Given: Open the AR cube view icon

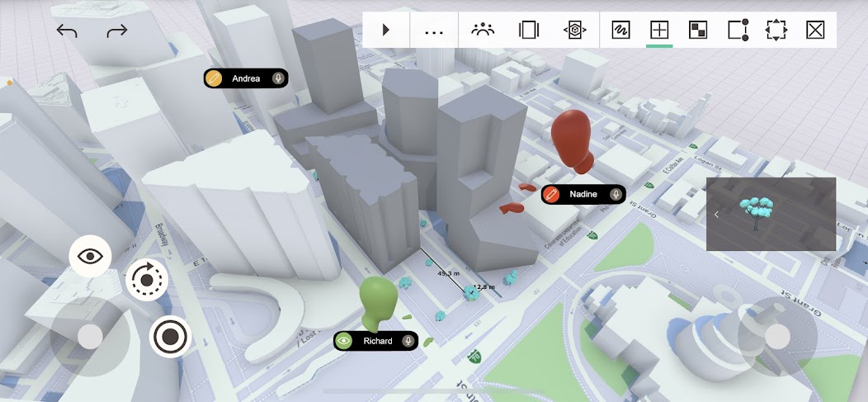Looking at the screenshot, I should click(x=574, y=30).
